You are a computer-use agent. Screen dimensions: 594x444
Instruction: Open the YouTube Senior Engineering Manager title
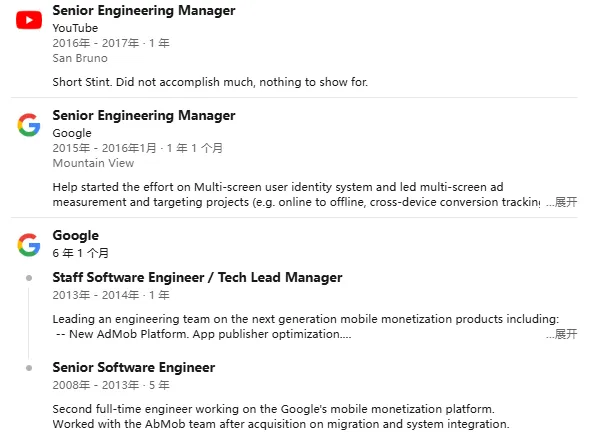pos(144,10)
